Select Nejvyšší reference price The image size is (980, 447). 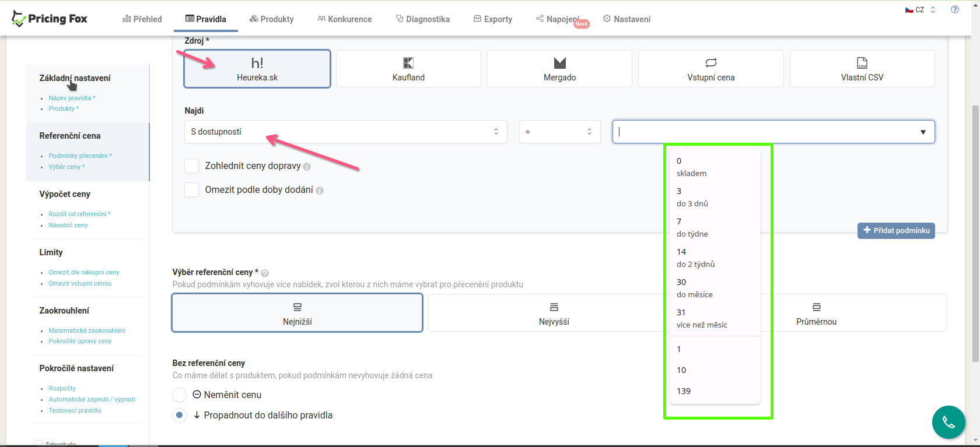tap(554, 313)
